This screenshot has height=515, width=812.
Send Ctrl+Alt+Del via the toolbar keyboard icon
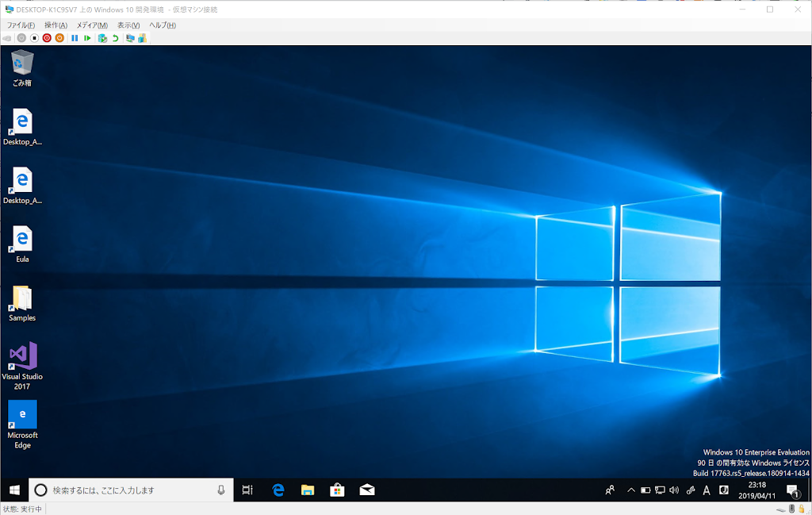point(6,38)
